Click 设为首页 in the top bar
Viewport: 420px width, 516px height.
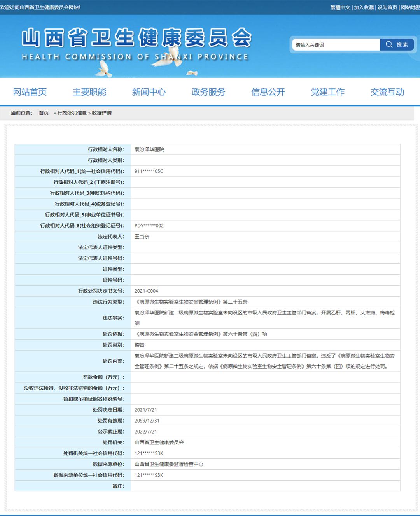[387, 7]
